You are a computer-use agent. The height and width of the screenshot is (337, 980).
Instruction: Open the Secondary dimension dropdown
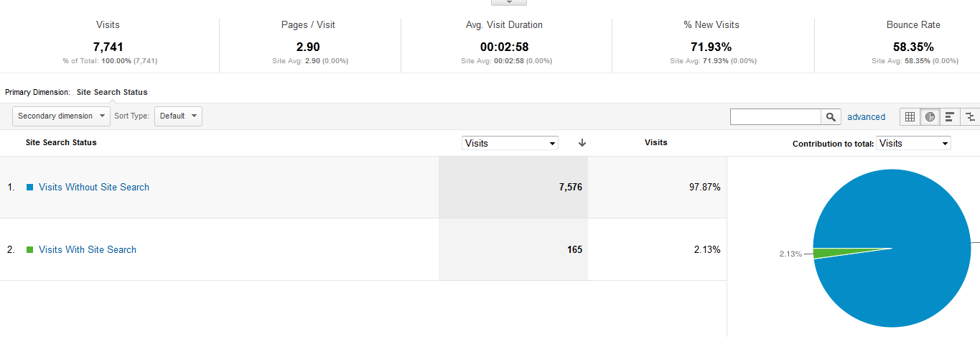click(x=61, y=116)
